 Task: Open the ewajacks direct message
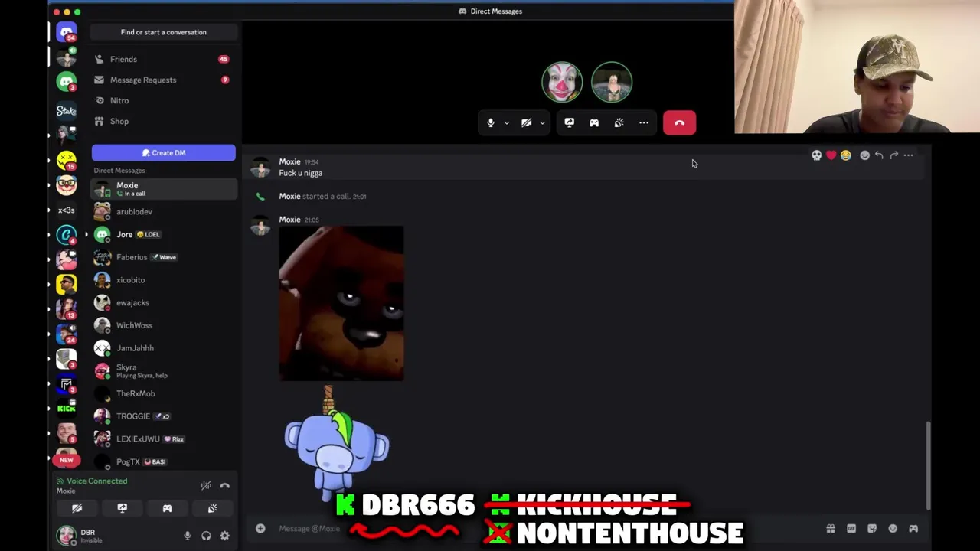coord(163,302)
